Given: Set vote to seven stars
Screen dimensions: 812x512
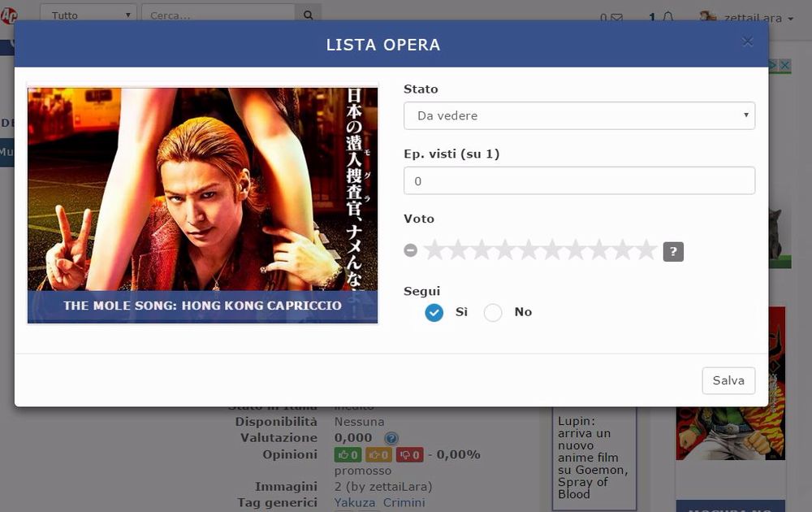Looking at the screenshot, I should click(576, 250).
